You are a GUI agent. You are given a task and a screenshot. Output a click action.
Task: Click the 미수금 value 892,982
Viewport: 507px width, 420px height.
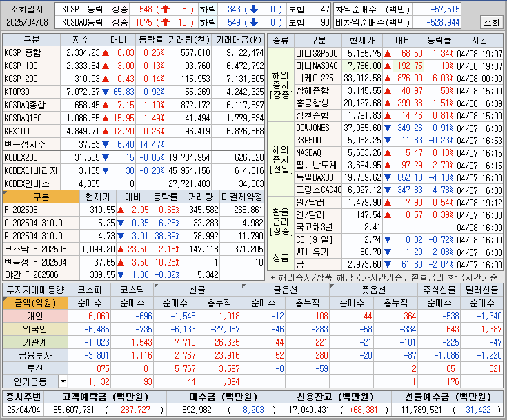coord(197,410)
